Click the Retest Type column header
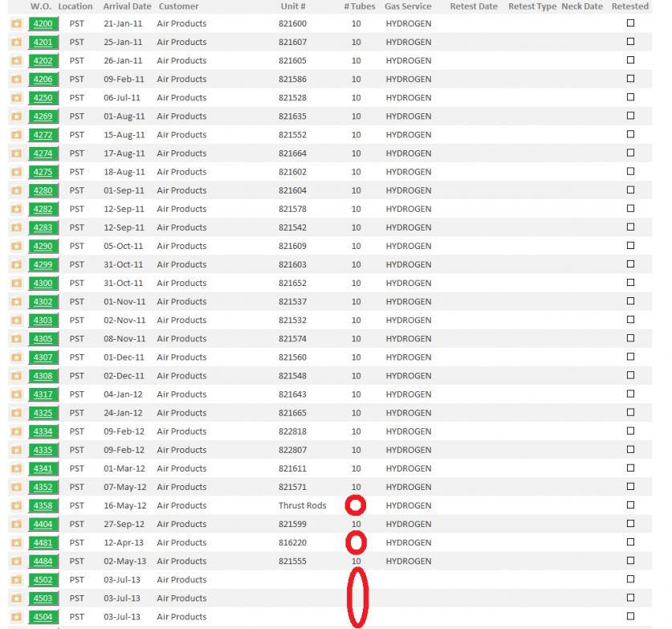Screen dimensions: 672x629 click(x=532, y=6)
